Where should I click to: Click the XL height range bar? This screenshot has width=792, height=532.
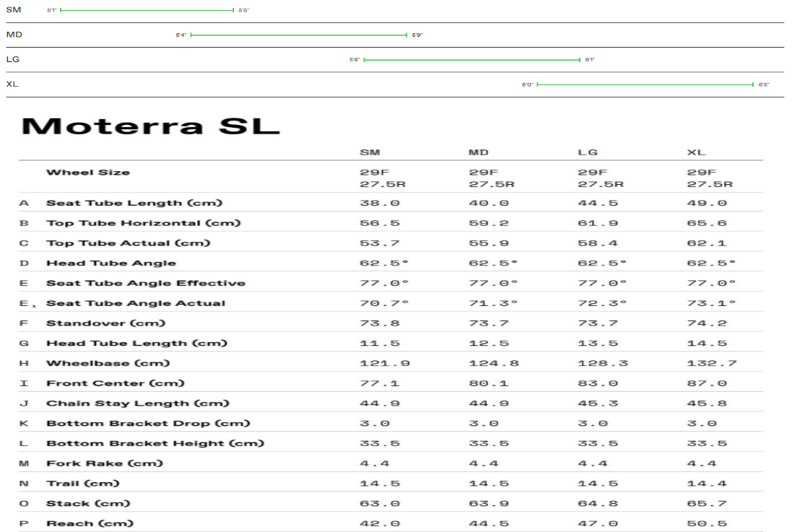pos(645,84)
